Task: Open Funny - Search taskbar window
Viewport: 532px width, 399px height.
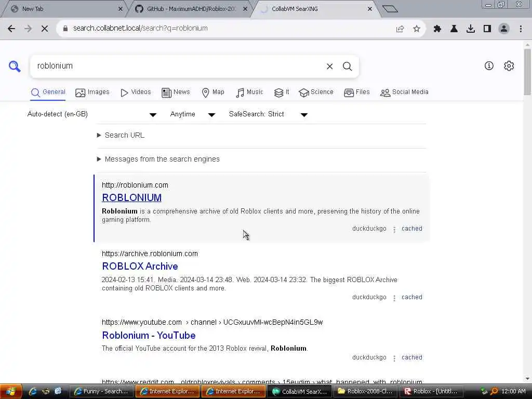Action: pyautogui.click(x=101, y=392)
